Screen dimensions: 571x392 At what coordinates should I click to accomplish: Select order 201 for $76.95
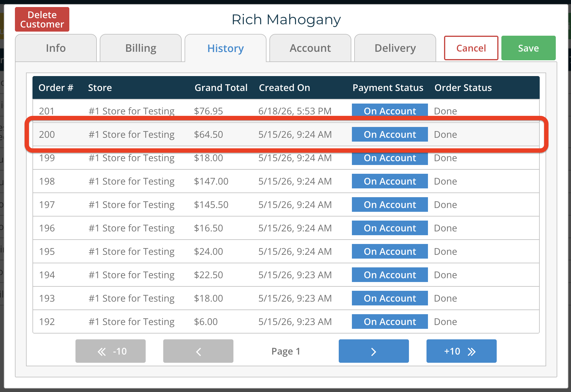[x=286, y=111]
